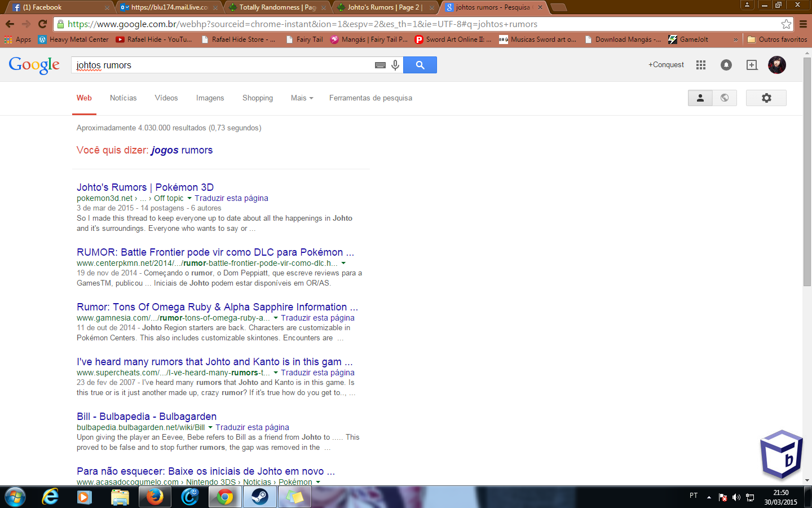Open the Notícias search tab
812x508 pixels.
(x=123, y=98)
